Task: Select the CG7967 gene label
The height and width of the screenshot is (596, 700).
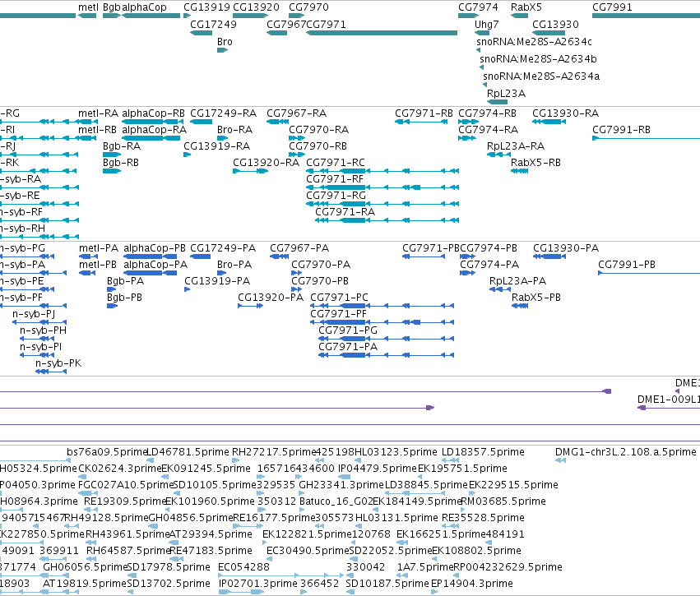Action: coord(286,25)
